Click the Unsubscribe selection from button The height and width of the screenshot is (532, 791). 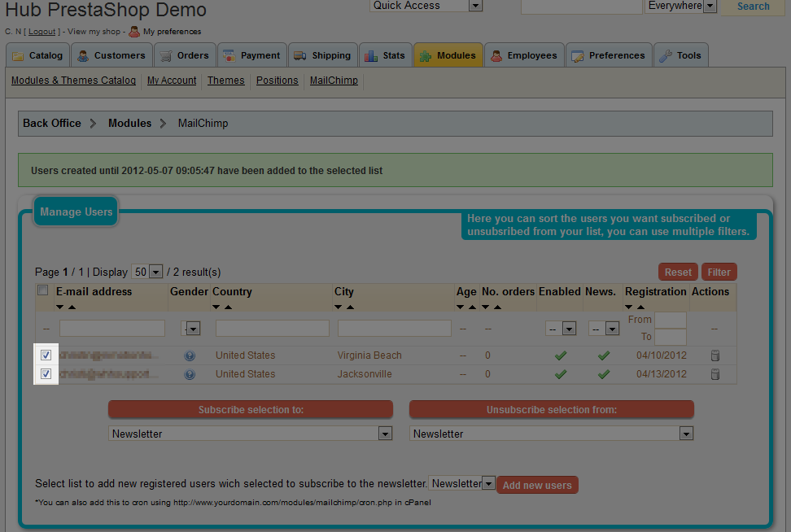pos(551,410)
